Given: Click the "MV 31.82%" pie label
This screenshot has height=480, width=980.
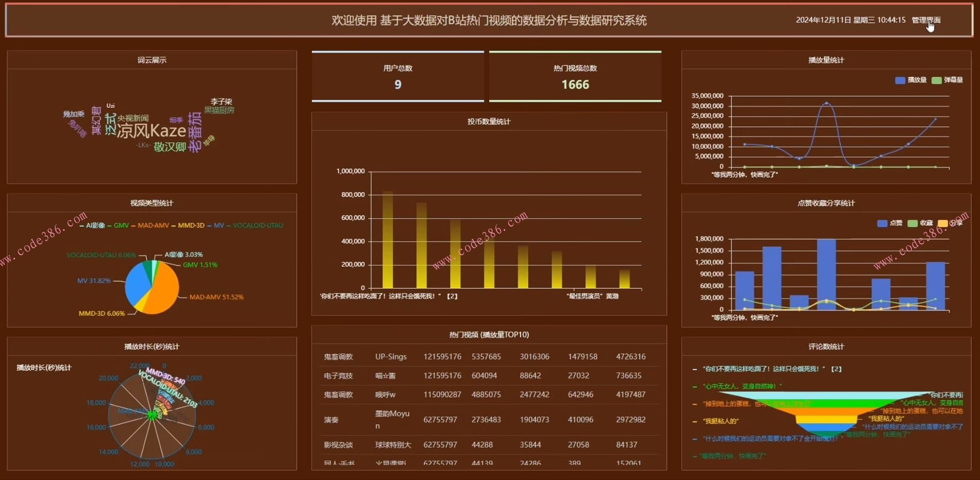Looking at the screenshot, I should [94, 280].
